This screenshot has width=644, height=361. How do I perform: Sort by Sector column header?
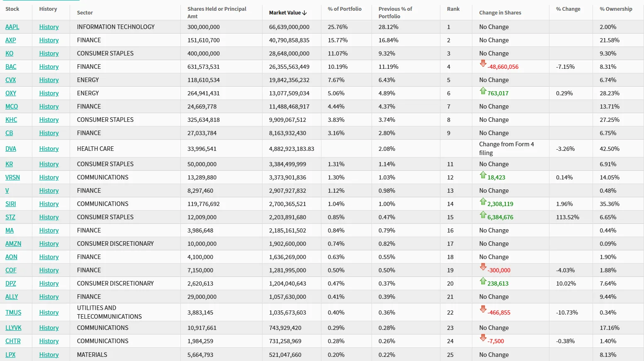point(85,13)
